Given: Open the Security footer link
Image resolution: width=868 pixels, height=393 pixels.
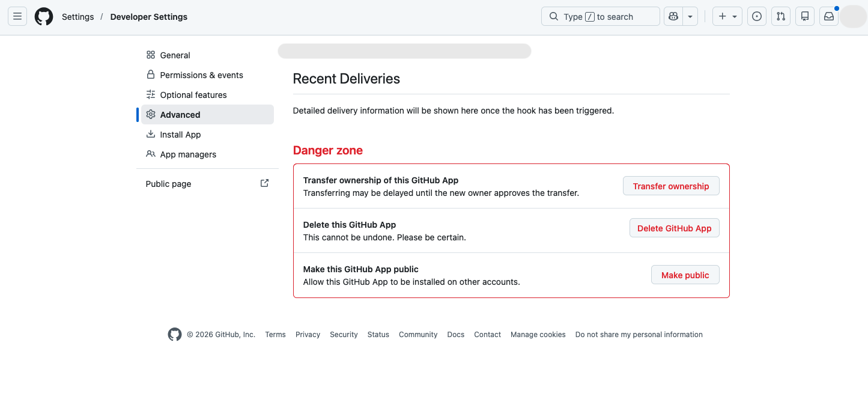Looking at the screenshot, I should [x=344, y=335].
